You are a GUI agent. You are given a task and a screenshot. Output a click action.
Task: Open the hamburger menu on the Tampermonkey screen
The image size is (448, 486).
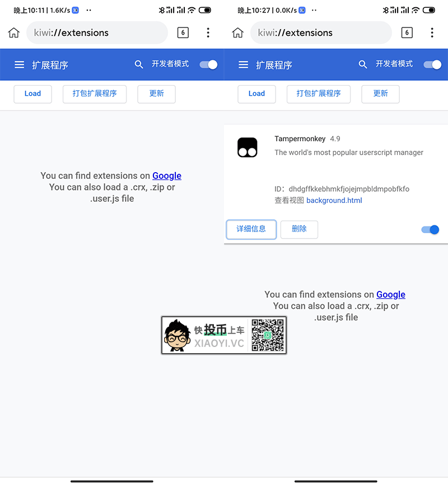(x=243, y=65)
